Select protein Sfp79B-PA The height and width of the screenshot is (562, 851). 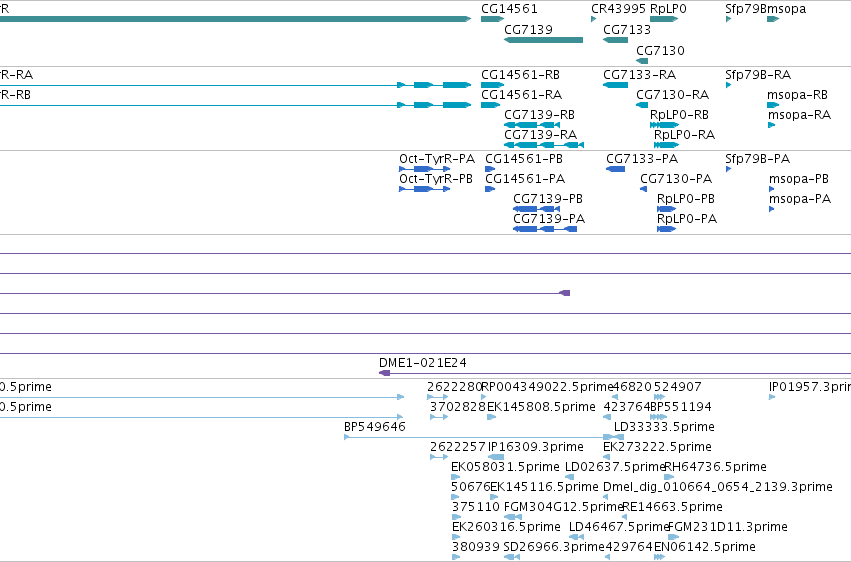pos(757,159)
